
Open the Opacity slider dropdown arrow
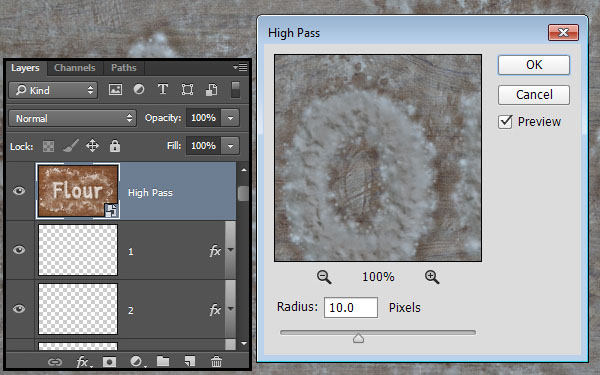230,118
